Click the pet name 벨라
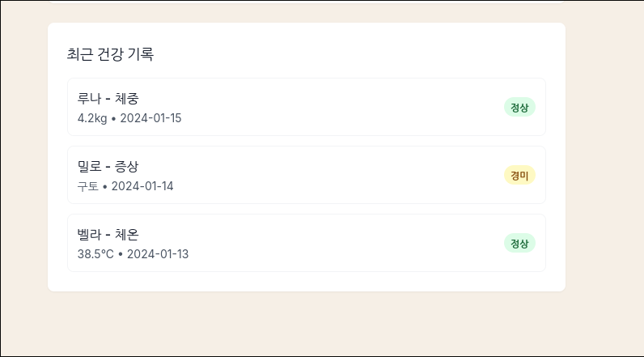644x357 pixels. [x=89, y=235]
